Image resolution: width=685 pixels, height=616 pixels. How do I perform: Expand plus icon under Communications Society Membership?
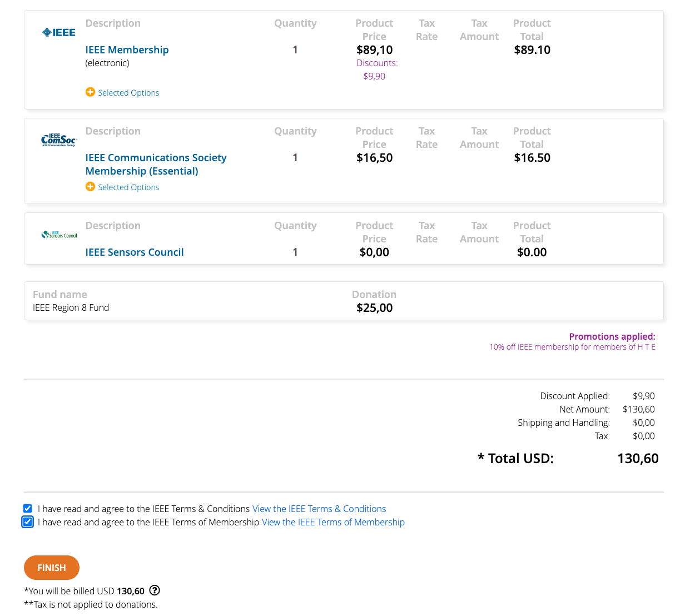click(x=90, y=186)
